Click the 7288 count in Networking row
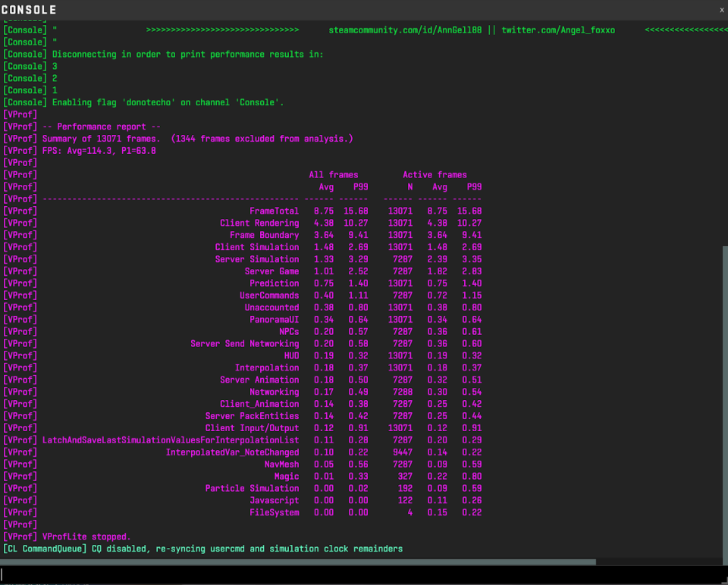The height and width of the screenshot is (585, 728). pos(403,392)
